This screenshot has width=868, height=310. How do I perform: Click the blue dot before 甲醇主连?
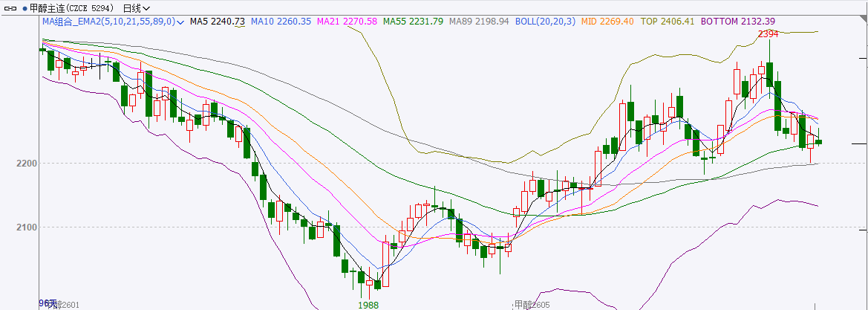[23, 8]
